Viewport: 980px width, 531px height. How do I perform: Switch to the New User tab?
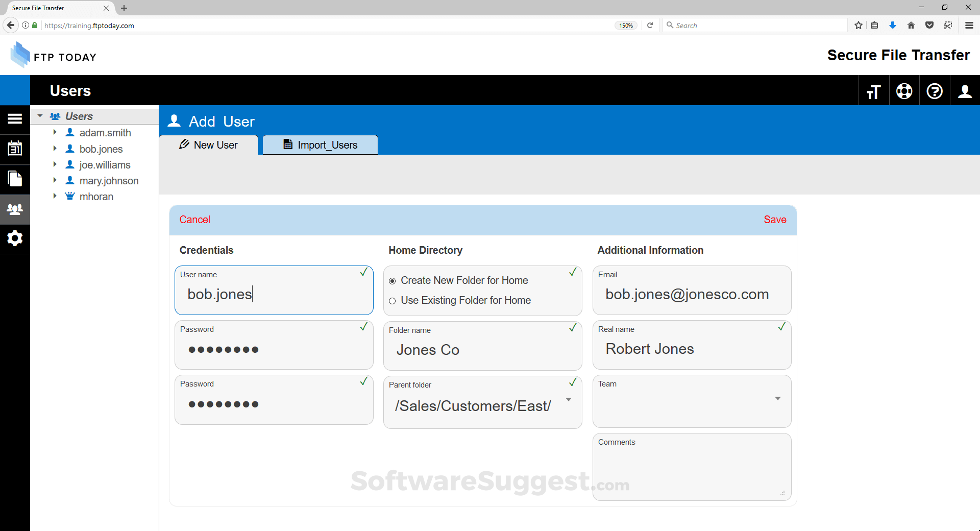pos(209,145)
